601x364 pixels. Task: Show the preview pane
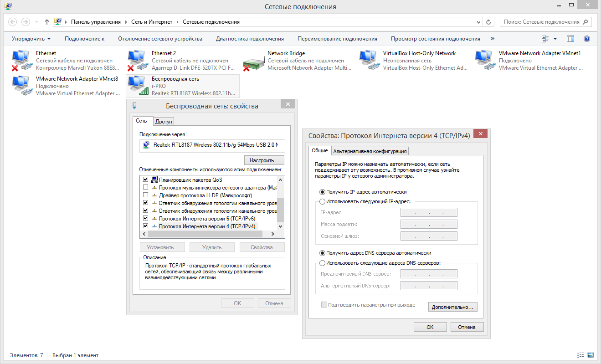point(570,39)
